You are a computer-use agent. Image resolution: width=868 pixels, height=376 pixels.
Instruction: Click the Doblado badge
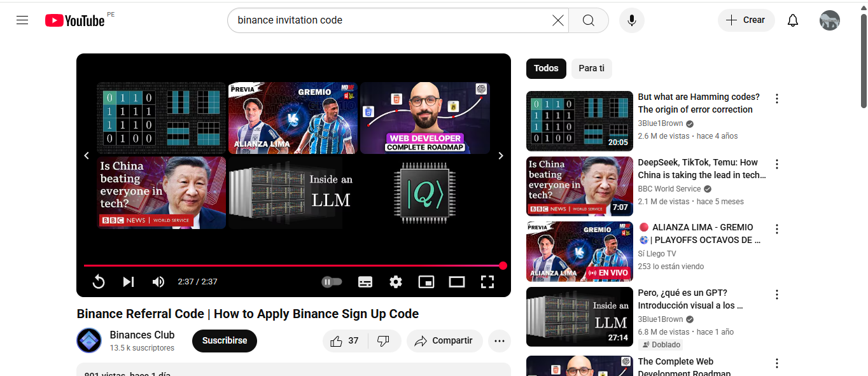pos(661,345)
